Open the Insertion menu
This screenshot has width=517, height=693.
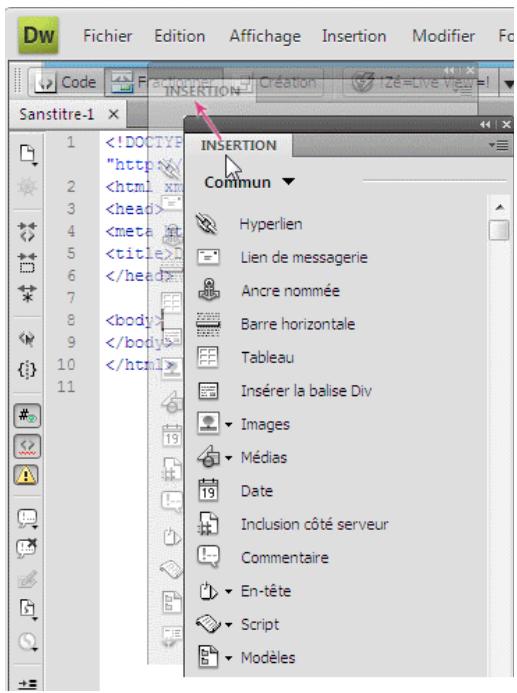[354, 36]
